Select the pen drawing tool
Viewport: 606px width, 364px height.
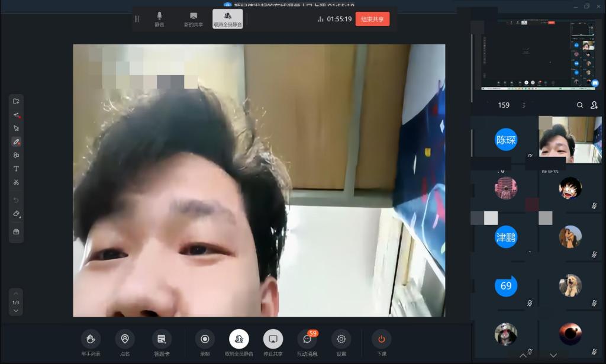tap(16, 141)
